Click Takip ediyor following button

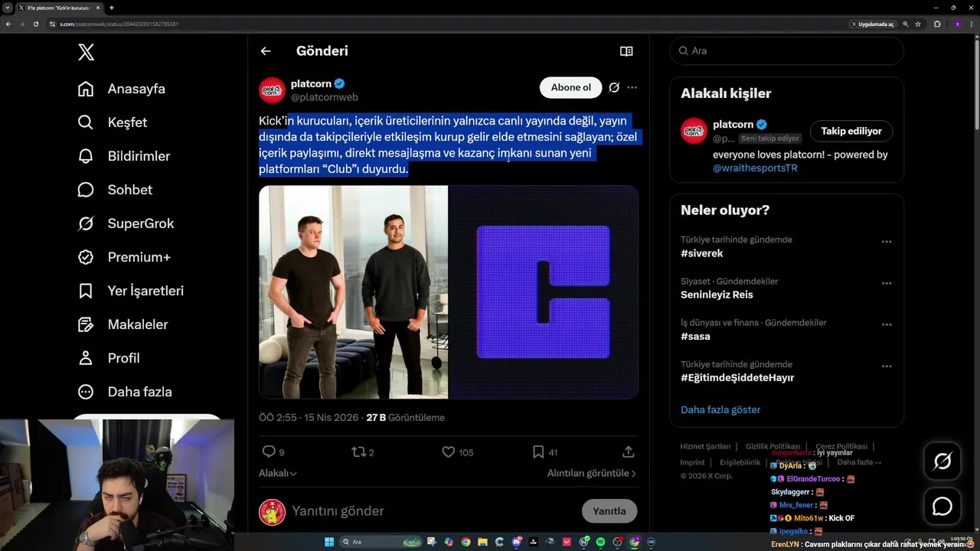pyautogui.click(x=851, y=131)
